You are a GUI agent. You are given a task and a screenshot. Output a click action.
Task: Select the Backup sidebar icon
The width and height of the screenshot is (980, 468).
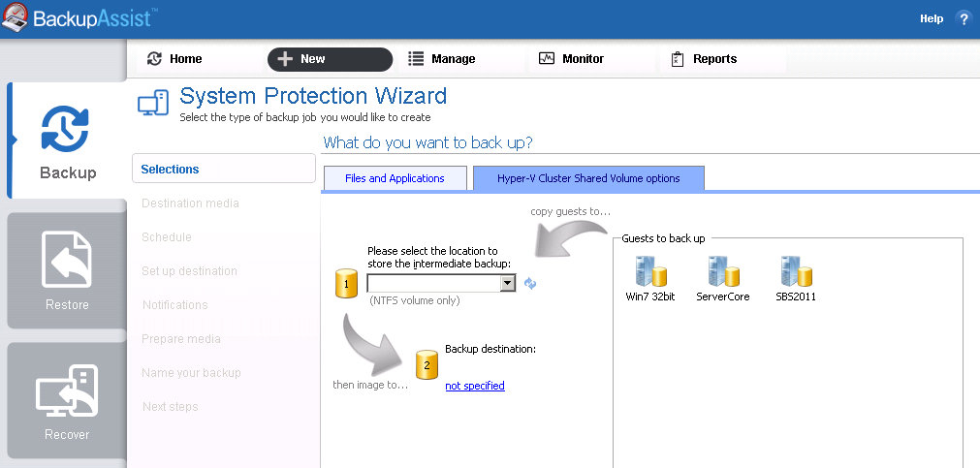tap(65, 129)
